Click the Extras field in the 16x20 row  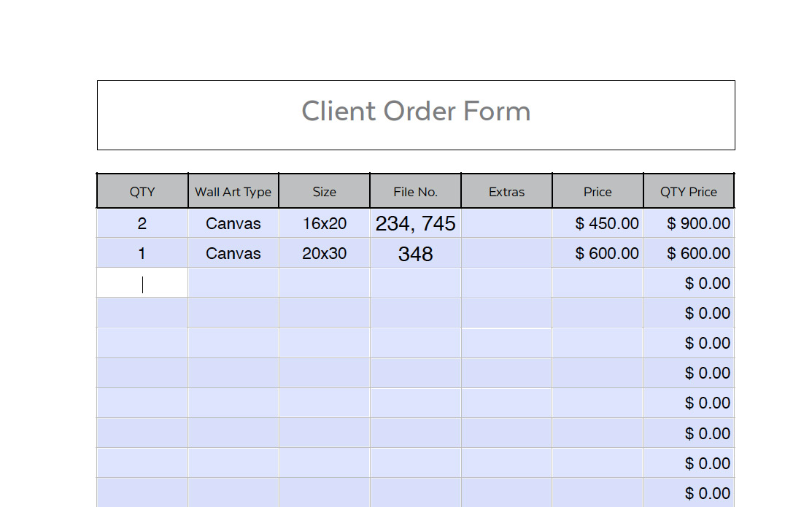506,223
